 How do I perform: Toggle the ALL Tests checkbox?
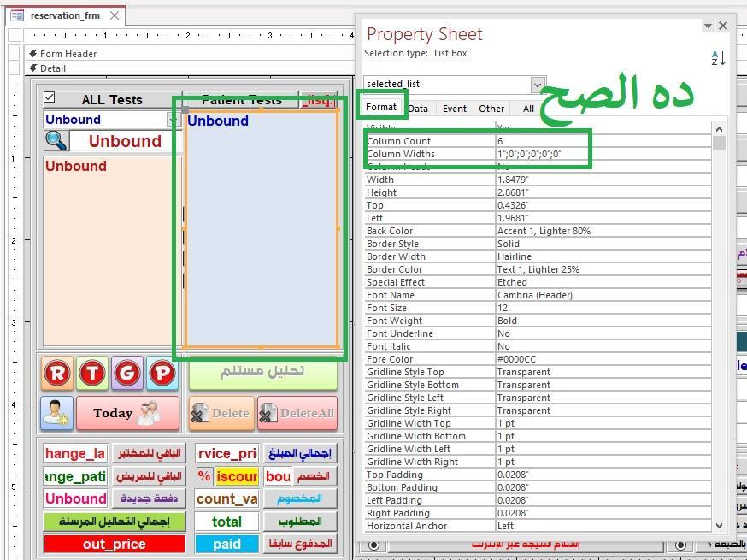pyautogui.click(x=50, y=98)
